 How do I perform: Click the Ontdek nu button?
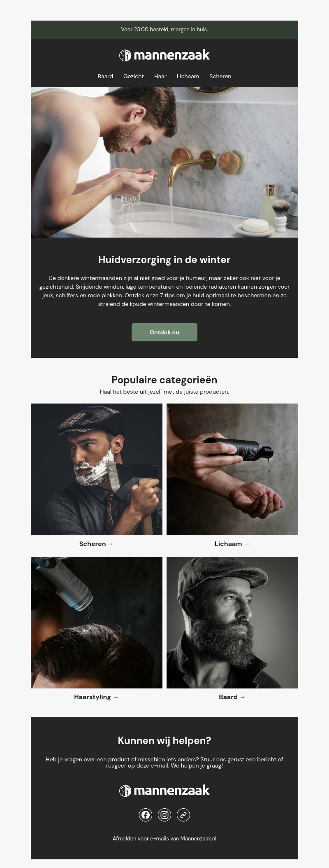[x=164, y=332]
